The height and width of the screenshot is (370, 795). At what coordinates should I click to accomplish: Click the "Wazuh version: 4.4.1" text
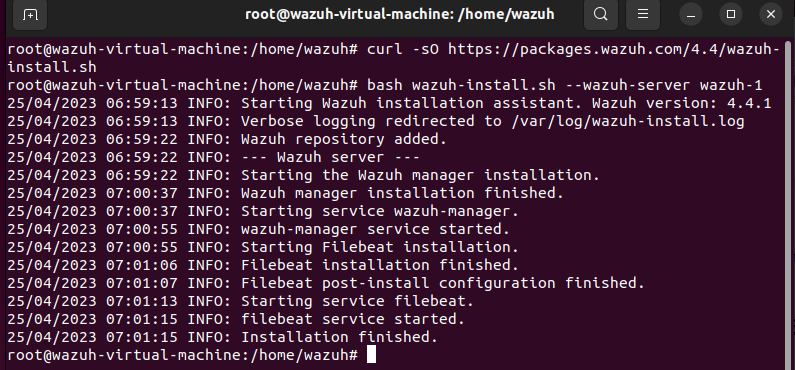pyautogui.click(x=681, y=103)
